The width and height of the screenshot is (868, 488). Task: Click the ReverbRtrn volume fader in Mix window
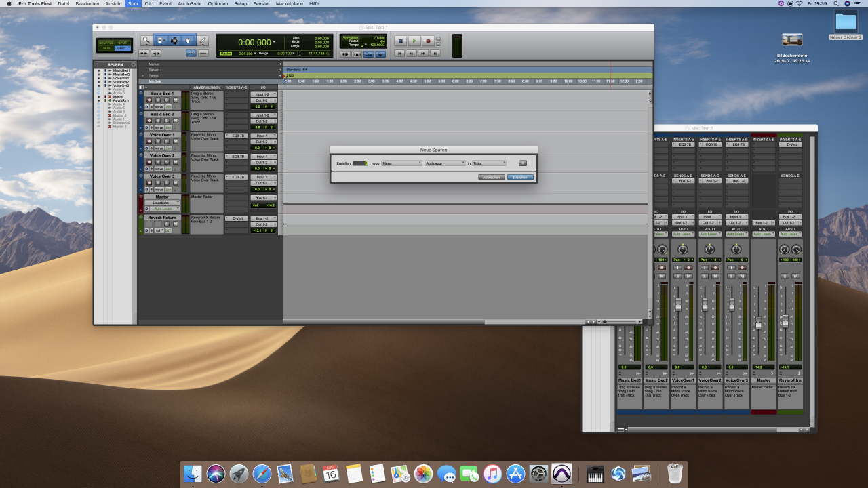click(785, 321)
